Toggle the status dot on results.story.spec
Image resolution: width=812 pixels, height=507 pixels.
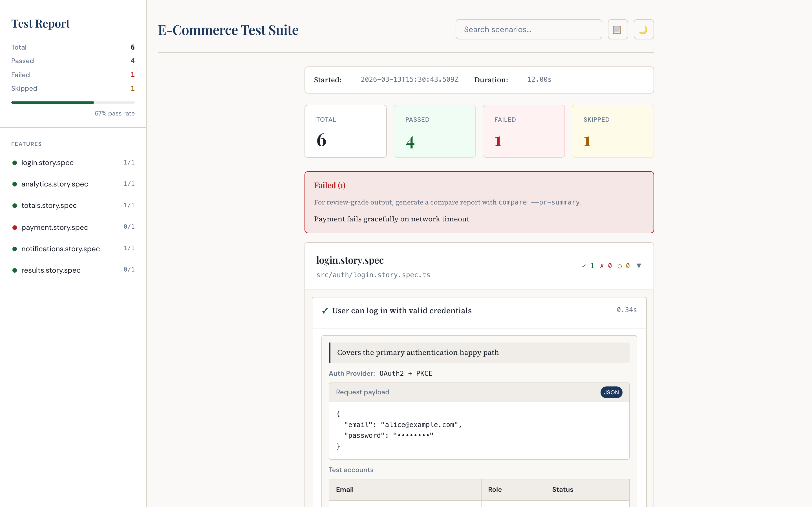point(14,270)
